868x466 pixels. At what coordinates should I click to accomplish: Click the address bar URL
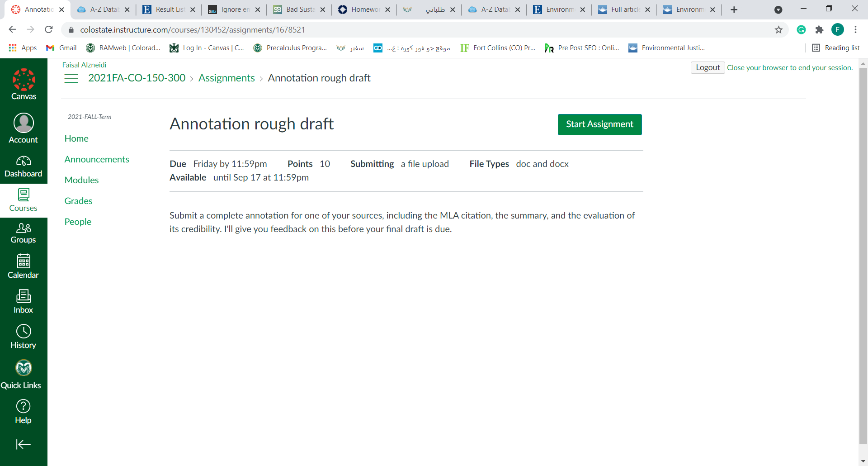tap(193, 30)
